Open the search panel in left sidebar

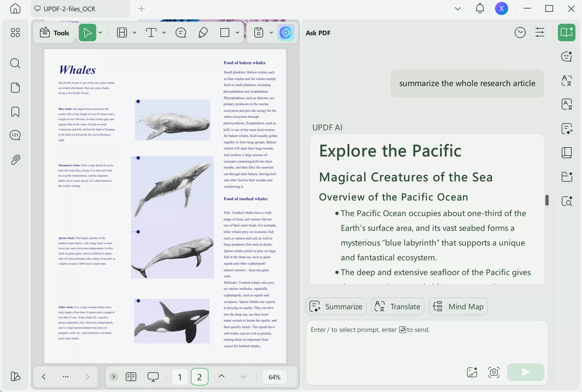click(x=15, y=63)
